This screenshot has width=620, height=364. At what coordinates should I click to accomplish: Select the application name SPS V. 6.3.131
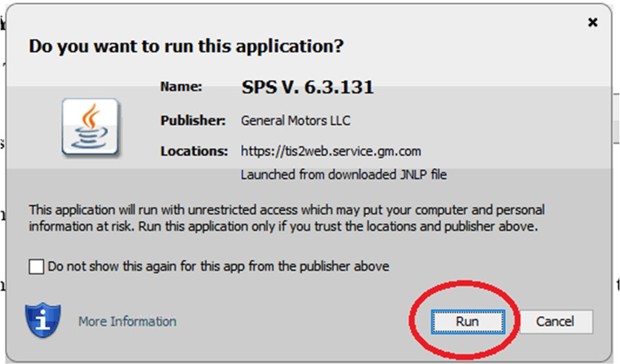[x=307, y=87]
